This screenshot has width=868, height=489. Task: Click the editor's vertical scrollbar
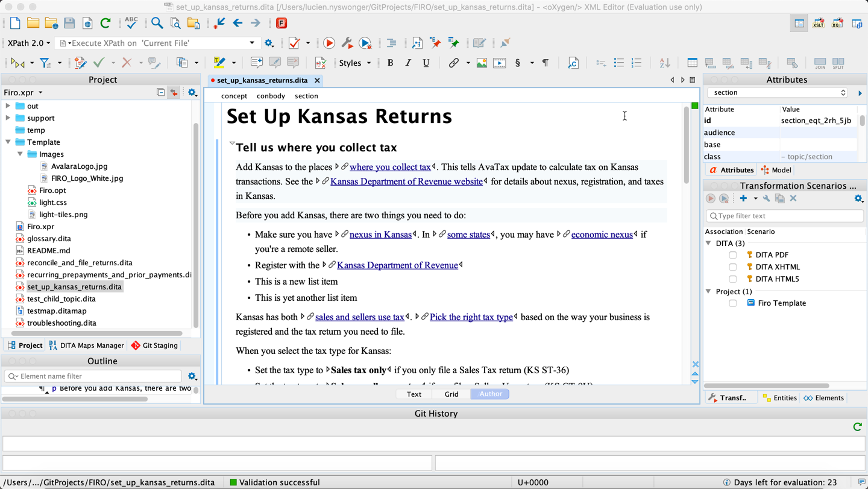(686, 146)
